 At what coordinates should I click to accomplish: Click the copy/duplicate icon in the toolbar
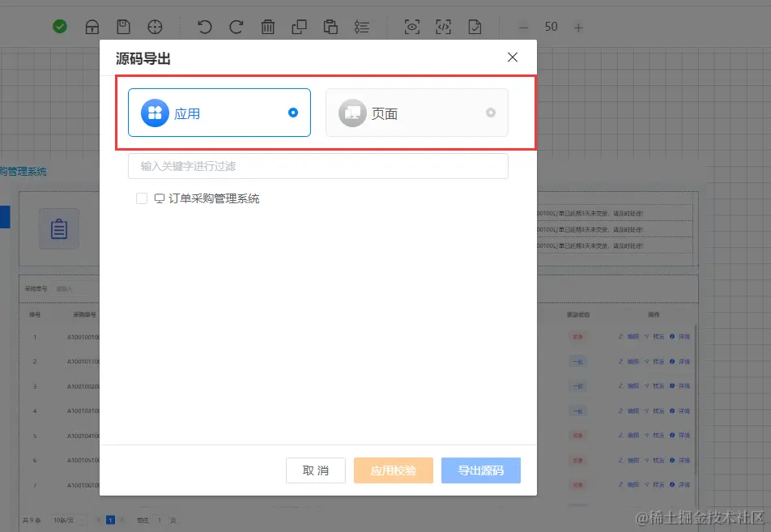[x=299, y=27]
